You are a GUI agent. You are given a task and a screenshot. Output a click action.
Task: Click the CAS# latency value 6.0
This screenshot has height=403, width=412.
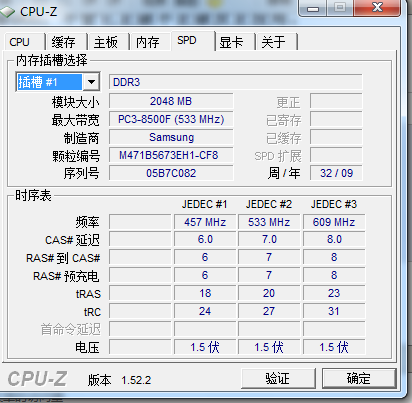(205, 239)
